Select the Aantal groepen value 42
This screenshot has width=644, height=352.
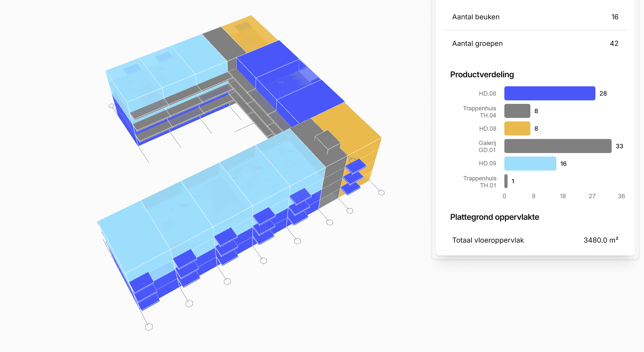tap(614, 43)
